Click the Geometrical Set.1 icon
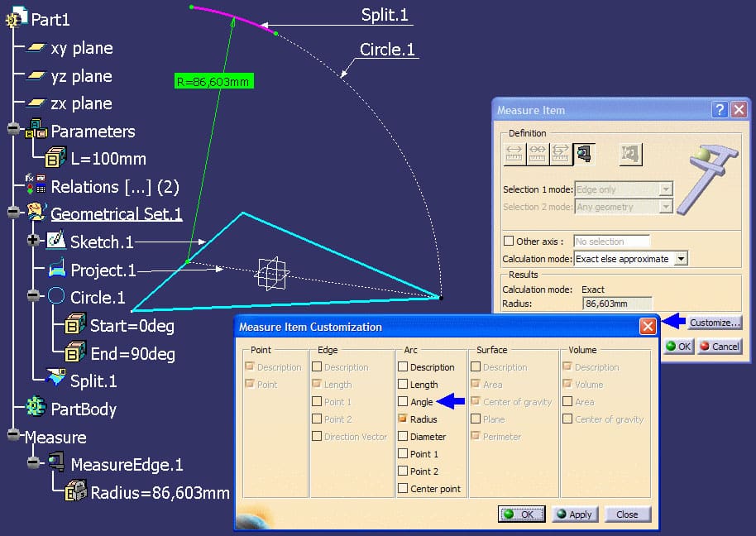 pyautogui.click(x=36, y=212)
